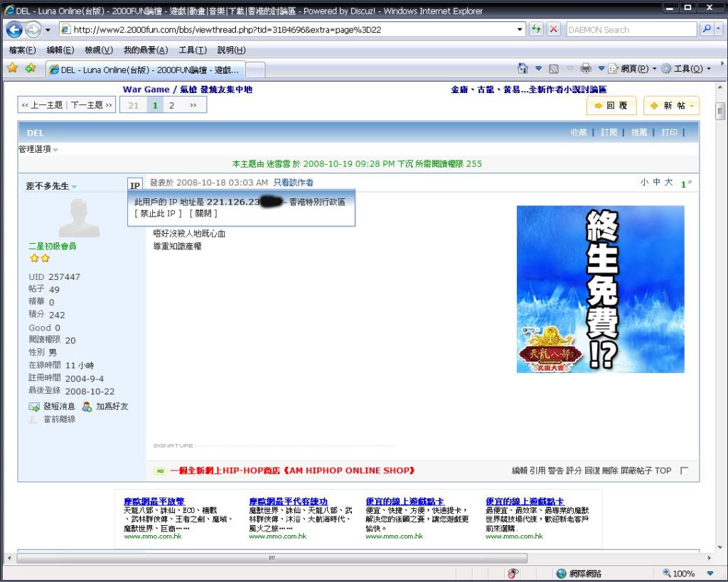Open the zoom level 100% dropdown arrow
Viewport: 728px width, 582px height.
click(x=710, y=573)
